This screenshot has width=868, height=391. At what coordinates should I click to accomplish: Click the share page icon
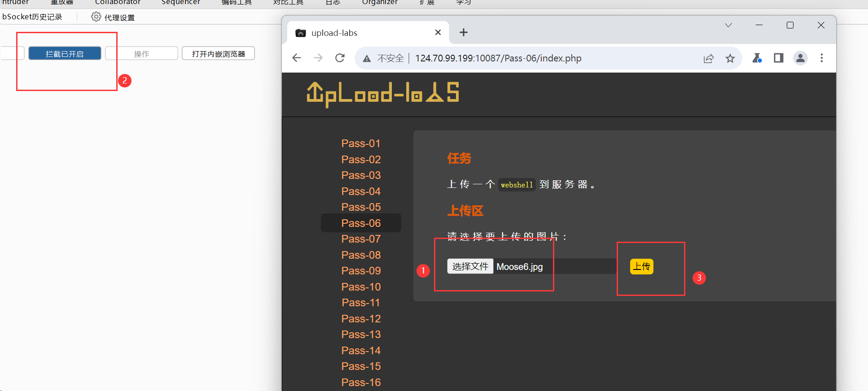[708, 58]
